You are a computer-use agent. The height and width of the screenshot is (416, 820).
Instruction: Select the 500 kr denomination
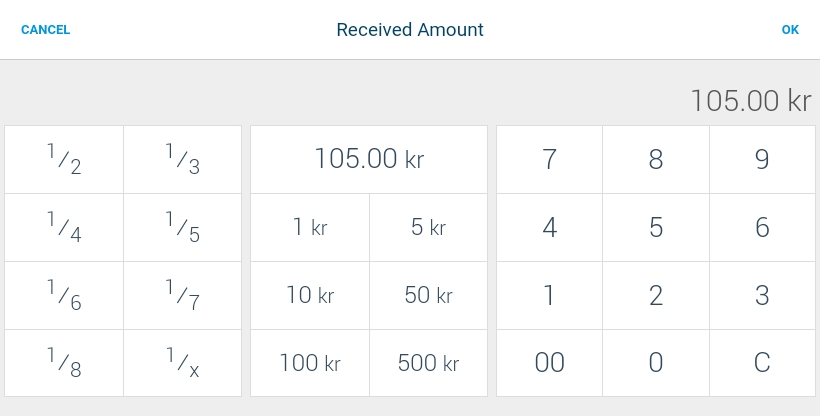click(428, 363)
